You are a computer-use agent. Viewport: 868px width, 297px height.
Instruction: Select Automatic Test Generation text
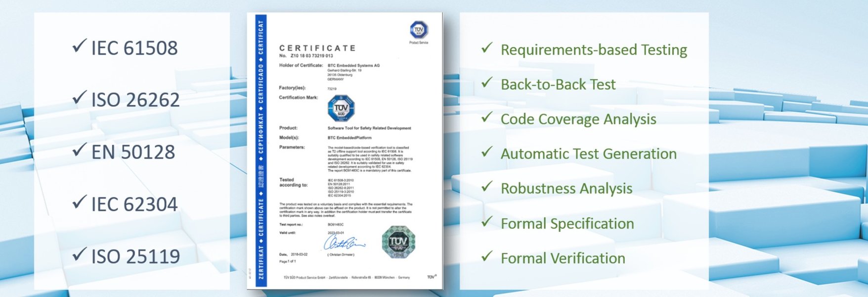coord(589,154)
